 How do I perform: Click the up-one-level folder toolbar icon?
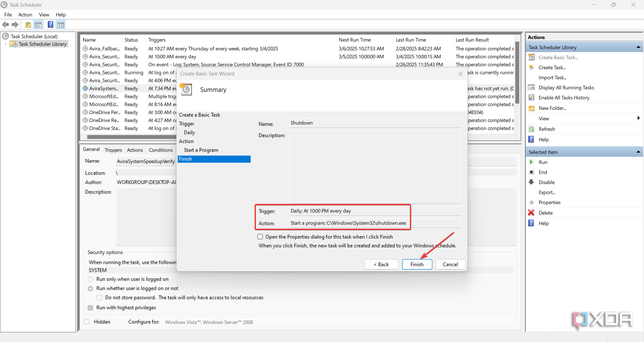pos(28,24)
